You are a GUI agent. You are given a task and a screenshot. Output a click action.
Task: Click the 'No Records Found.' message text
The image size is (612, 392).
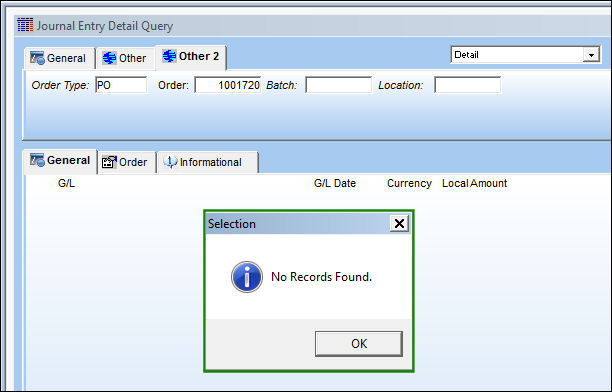pos(322,277)
